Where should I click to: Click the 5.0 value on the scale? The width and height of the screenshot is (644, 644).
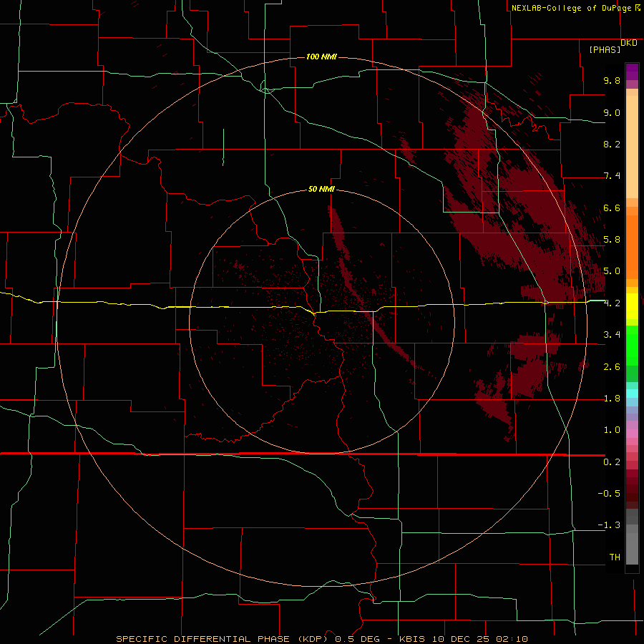(612, 271)
